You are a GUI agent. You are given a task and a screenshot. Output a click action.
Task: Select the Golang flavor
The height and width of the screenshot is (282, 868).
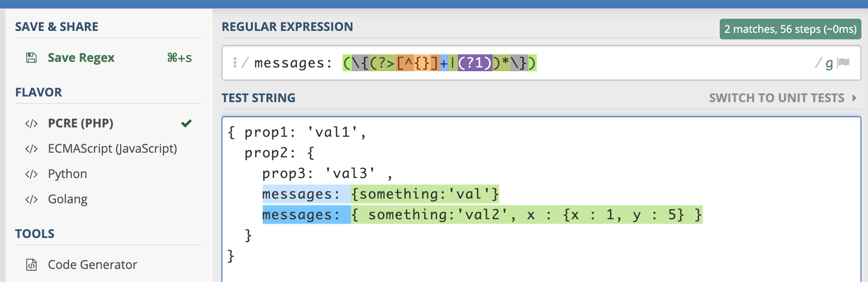(67, 199)
